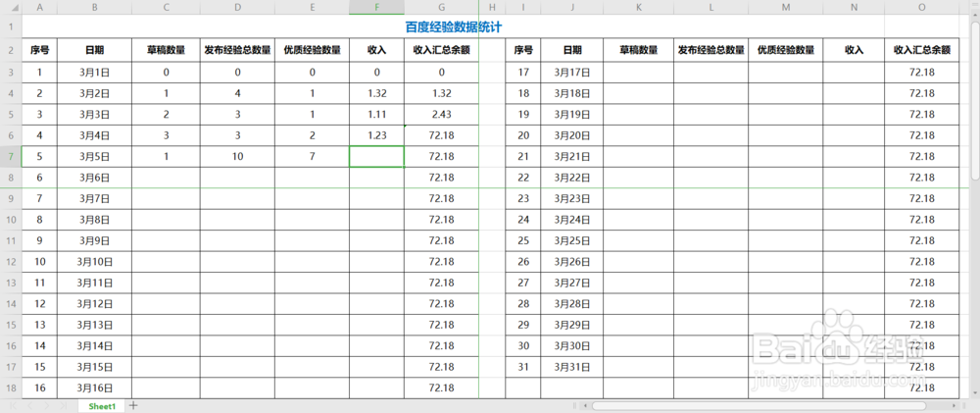
Task: Jump to the last sheet with navigation arrow
Action: [x=63, y=405]
